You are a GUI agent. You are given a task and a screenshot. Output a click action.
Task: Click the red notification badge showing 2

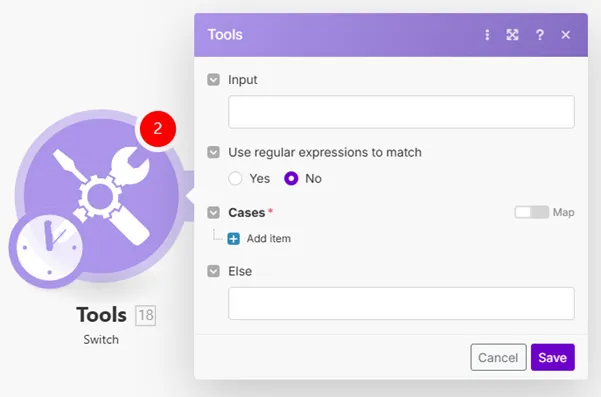click(158, 129)
